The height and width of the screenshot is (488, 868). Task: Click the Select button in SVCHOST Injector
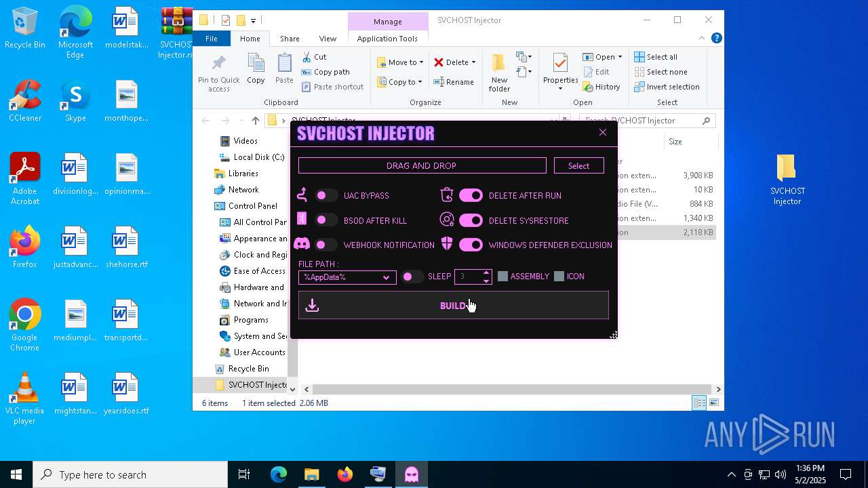coord(578,165)
